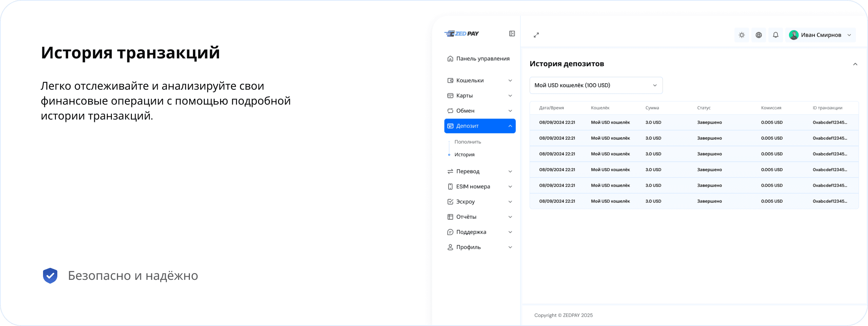
Task: Open notifications bell icon
Action: point(775,35)
